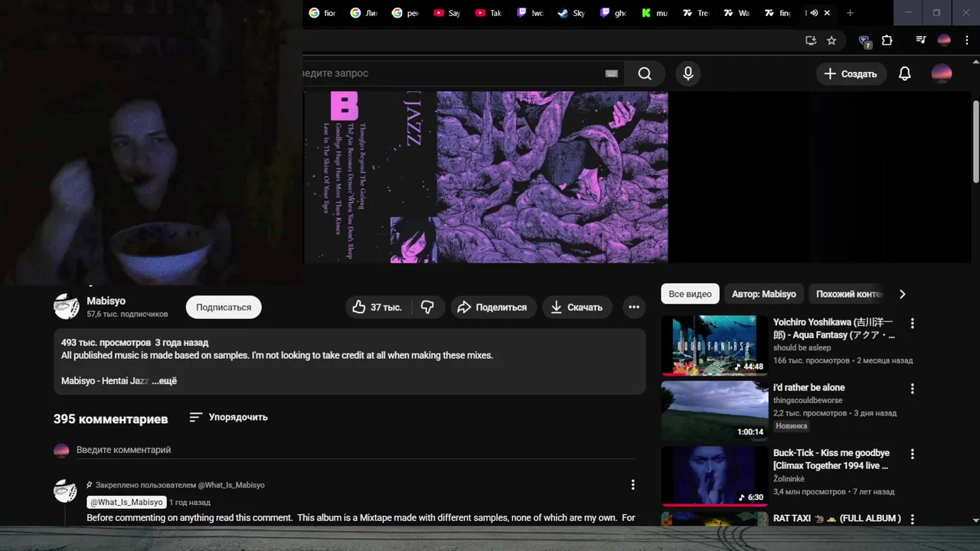Open the pinned comment's three-dots menu
The image size is (980, 551).
coord(632,484)
